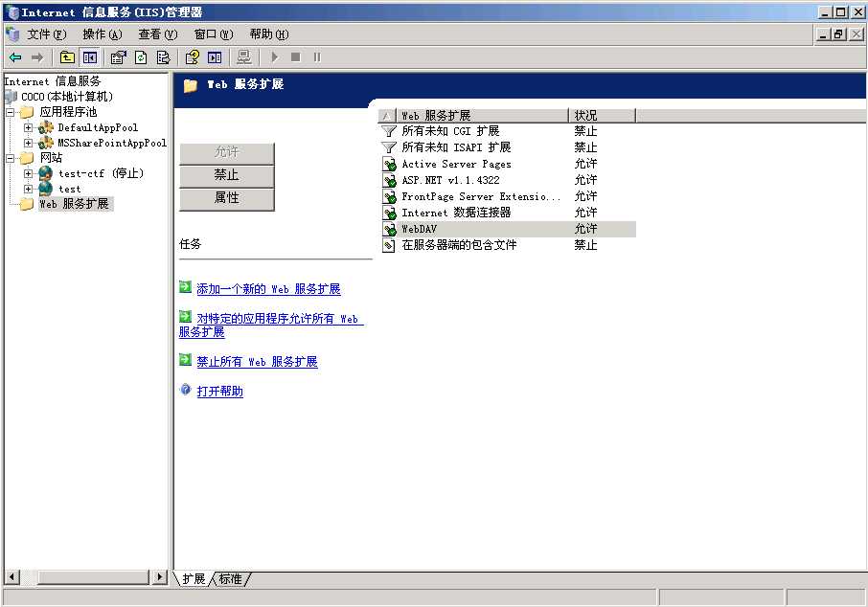The image size is (868, 607).
Task: Click the FrontPage Server Extensions row icon
Action: coord(390,196)
